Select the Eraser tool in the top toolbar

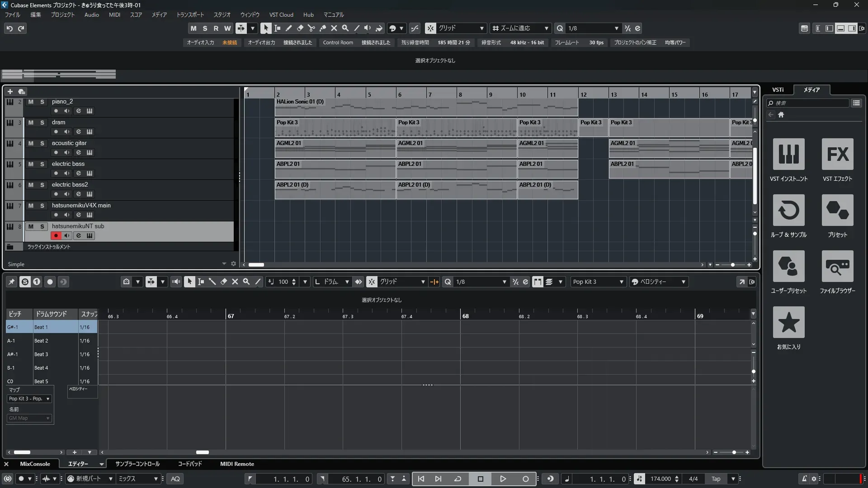[x=300, y=28]
